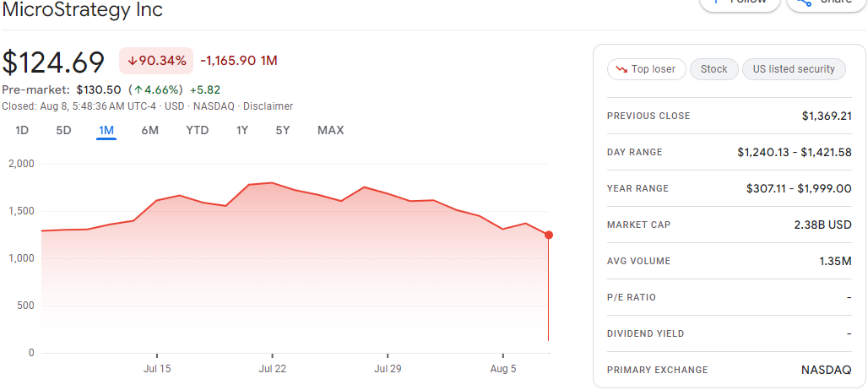Image resolution: width=868 pixels, height=390 pixels.
Task: Click the green up-arrow beside 4.66%
Action: point(137,89)
